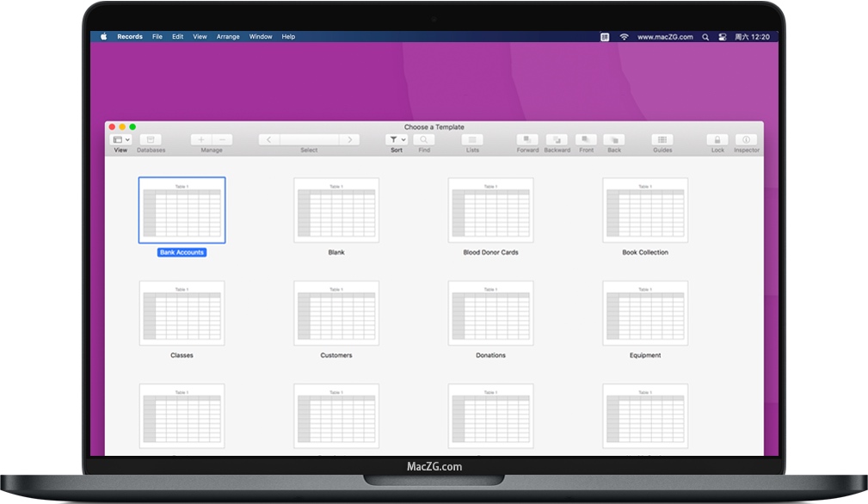This screenshot has height=504, width=868.
Task: Click the right Select navigation chevron
Action: (350, 139)
